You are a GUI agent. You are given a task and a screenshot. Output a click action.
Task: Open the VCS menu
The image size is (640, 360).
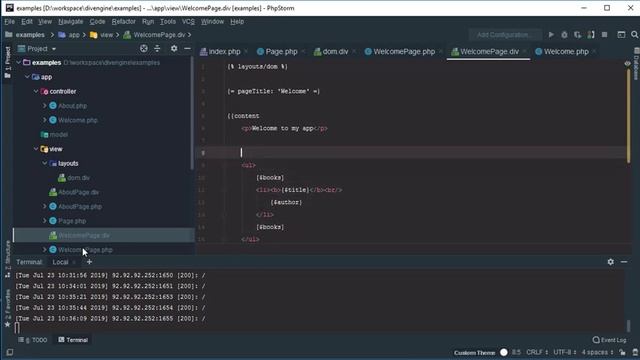[188, 22]
